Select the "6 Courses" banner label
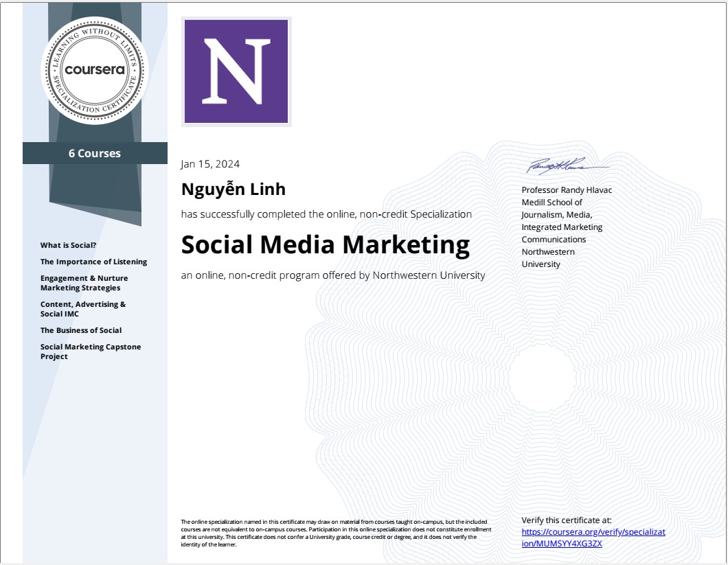Image resolution: width=728 pixels, height=565 pixels. [x=95, y=153]
